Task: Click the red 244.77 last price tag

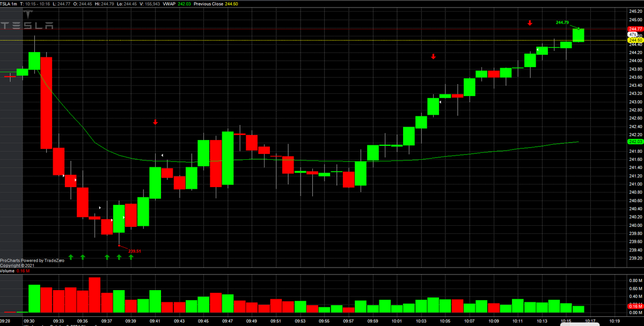Action: click(634, 29)
